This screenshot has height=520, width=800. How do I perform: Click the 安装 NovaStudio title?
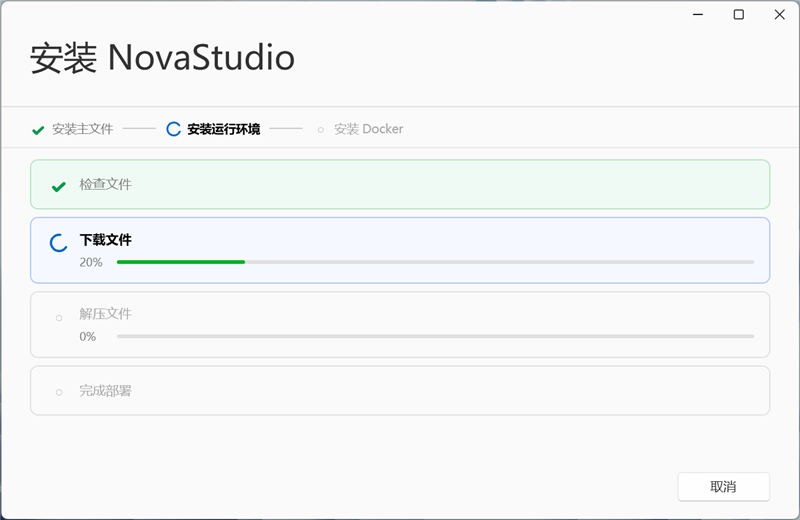point(162,57)
